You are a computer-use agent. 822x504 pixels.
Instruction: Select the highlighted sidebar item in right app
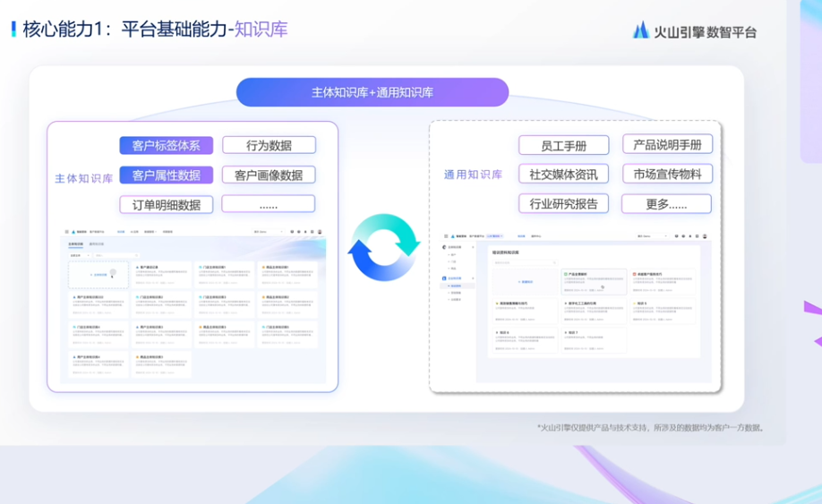click(x=458, y=286)
